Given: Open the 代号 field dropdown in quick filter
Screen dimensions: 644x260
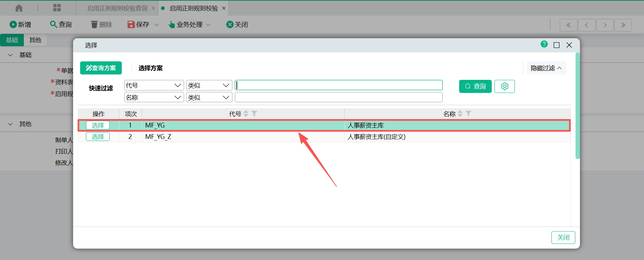Looking at the screenshot, I should pos(154,86).
